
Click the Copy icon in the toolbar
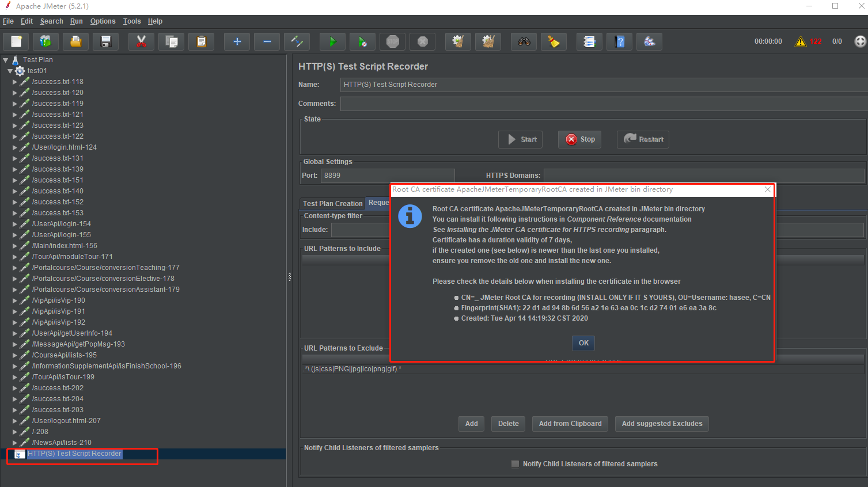point(171,41)
